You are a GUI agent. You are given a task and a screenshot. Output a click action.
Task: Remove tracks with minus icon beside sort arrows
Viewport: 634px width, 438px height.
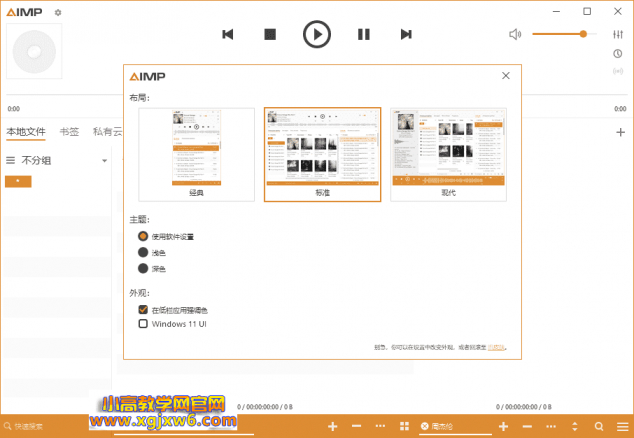(527, 426)
